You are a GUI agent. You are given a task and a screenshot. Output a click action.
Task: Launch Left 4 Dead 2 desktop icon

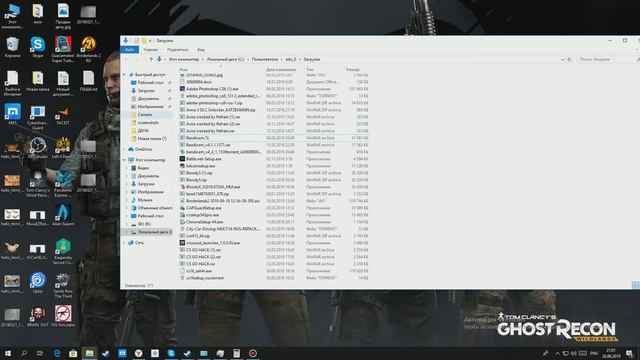tap(63, 148)
